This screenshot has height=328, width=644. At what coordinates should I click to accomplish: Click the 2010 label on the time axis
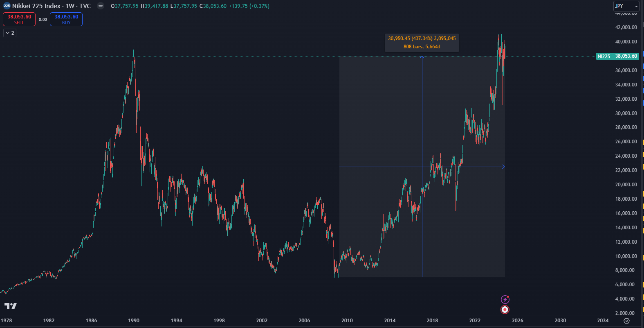pos(347,321)
